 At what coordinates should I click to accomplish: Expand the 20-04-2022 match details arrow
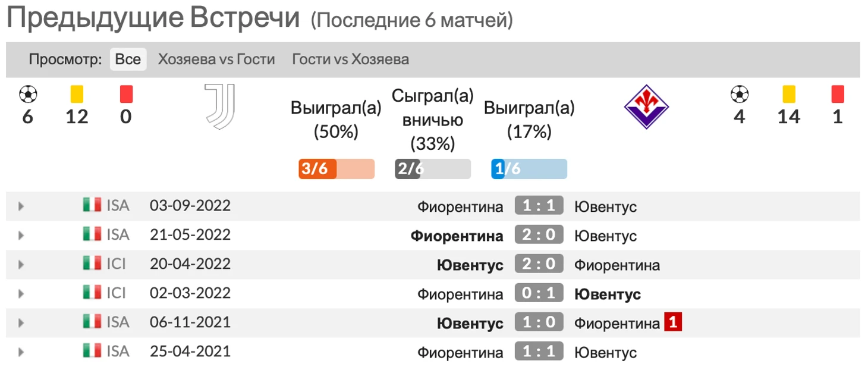pyautogui.click(x=21, y=265)
